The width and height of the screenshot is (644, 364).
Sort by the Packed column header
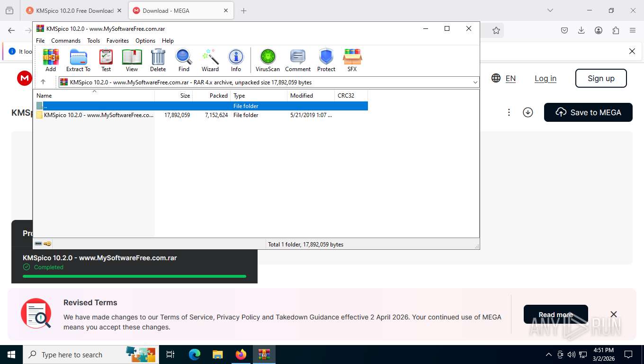(212, 96)
